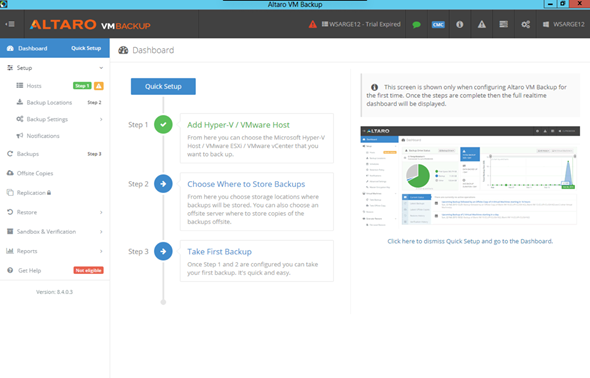The height and width of the screenshot is (378, 590).
Task: Click the Altaro VM Backup logo
Action: pos(90,25)
